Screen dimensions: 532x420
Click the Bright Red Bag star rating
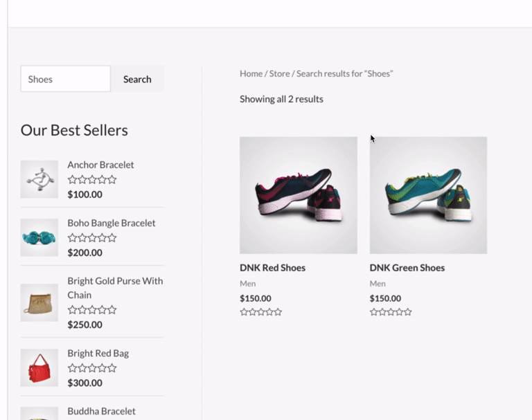[92, 368]
